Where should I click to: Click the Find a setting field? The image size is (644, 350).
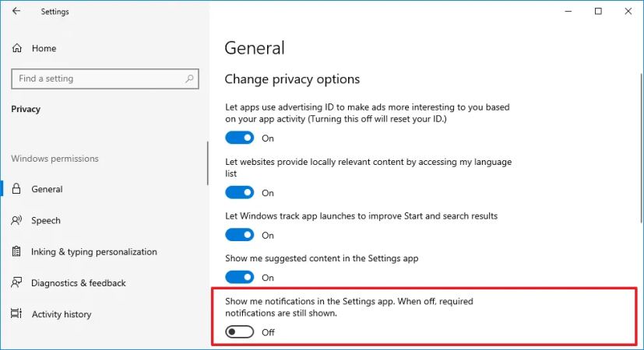[105, 79]
